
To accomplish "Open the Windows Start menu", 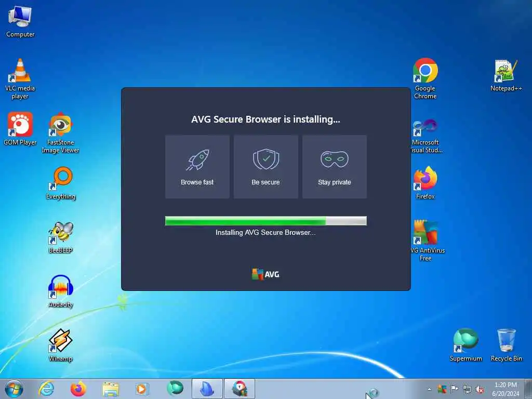I will tap(14, 389).
